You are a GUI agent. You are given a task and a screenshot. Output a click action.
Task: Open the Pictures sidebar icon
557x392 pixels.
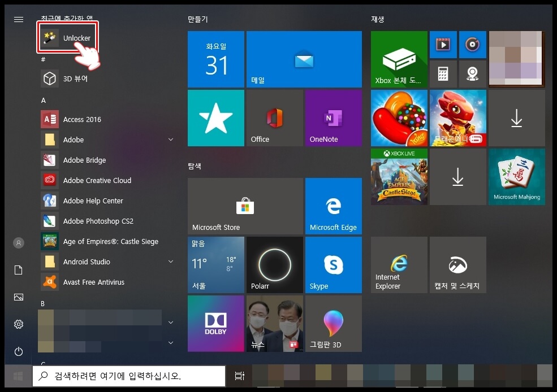click(19, 297)
